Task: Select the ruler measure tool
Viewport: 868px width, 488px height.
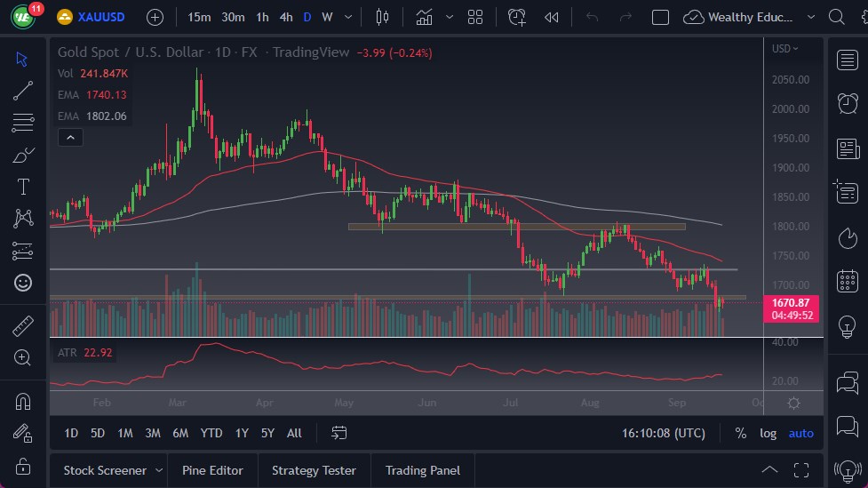Action: (x=23, y=326)
